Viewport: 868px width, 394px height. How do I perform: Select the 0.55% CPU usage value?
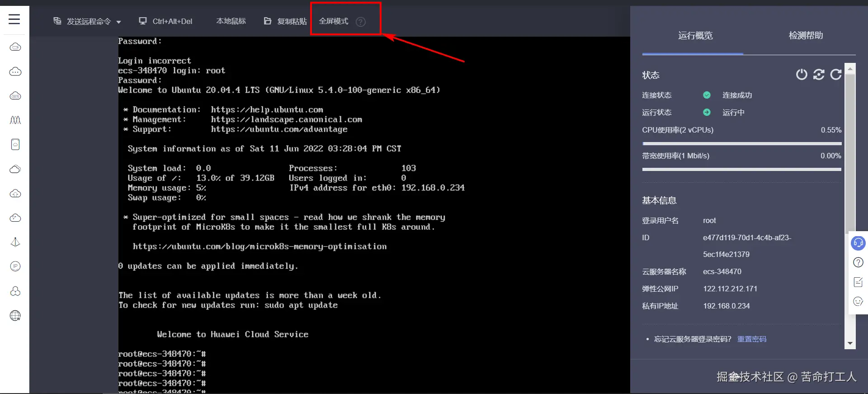click(831, 130)
